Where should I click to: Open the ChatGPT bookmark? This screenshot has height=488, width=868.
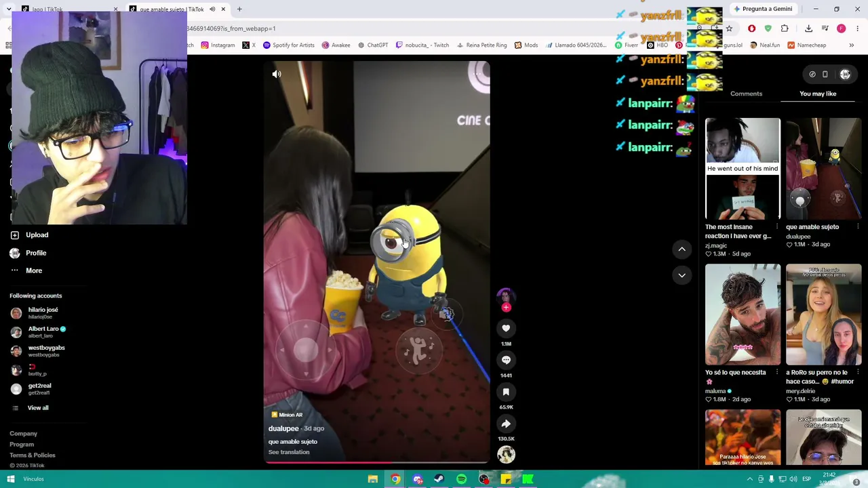373,45
